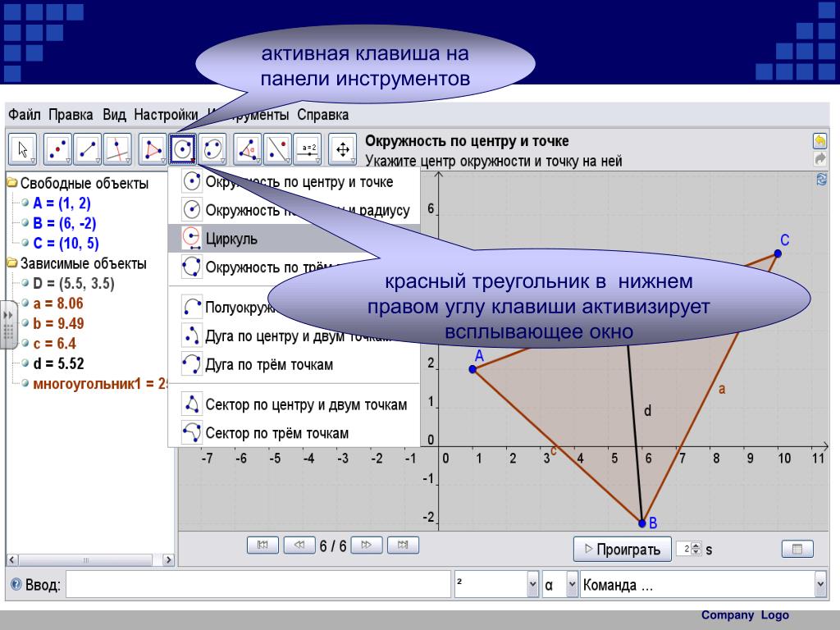The height and width of the screenshot is (630, 840).
Task: Select the Perpendicular line tool
Action: (x=117, y=149)
